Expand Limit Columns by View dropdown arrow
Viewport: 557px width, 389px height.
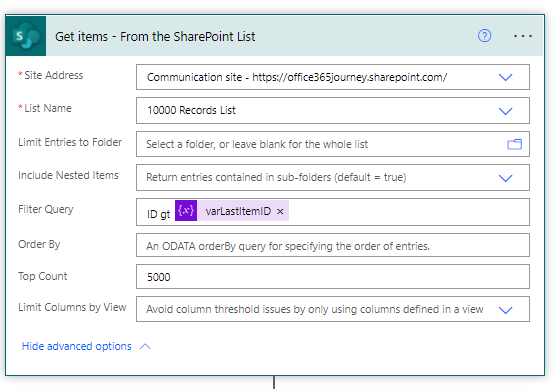505,310
